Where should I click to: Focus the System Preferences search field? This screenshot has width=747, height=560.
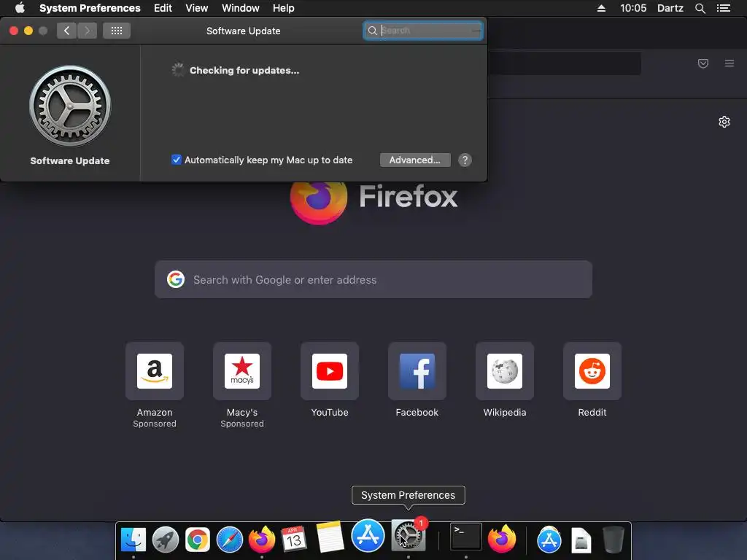coord(423,31)
